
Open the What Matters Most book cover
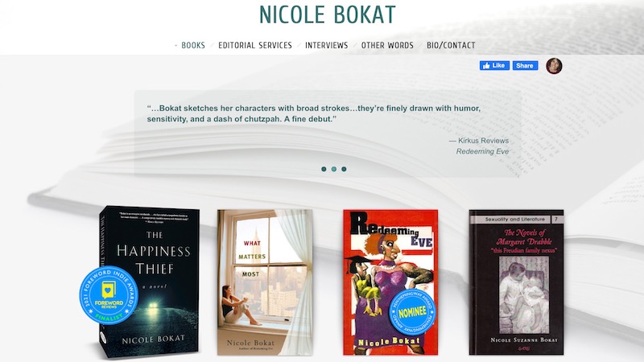pos(265,282)
